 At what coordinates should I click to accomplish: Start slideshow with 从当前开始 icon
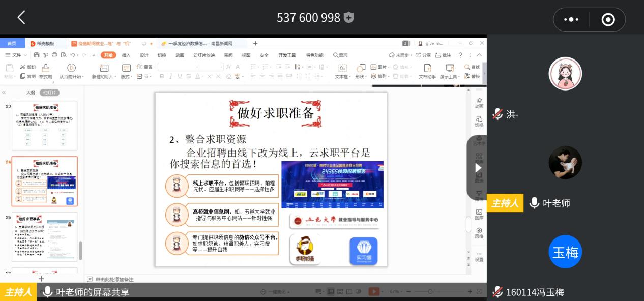click(71, 67)
